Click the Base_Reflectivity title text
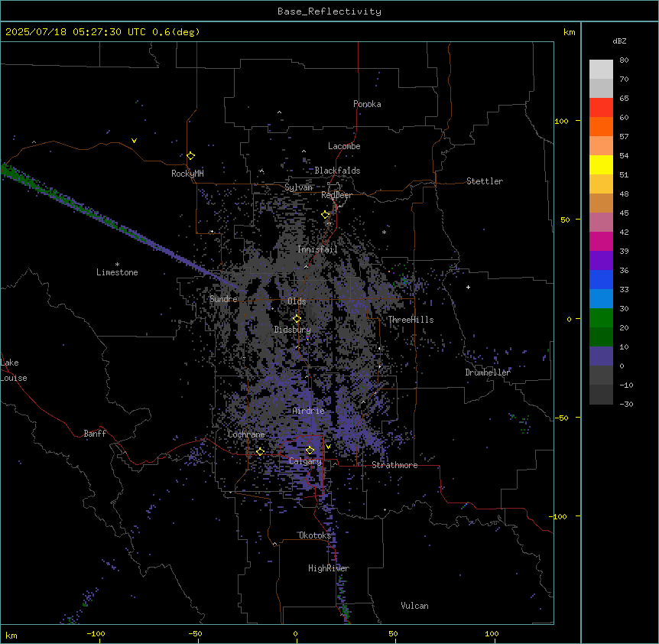 [x=329, y=11]
